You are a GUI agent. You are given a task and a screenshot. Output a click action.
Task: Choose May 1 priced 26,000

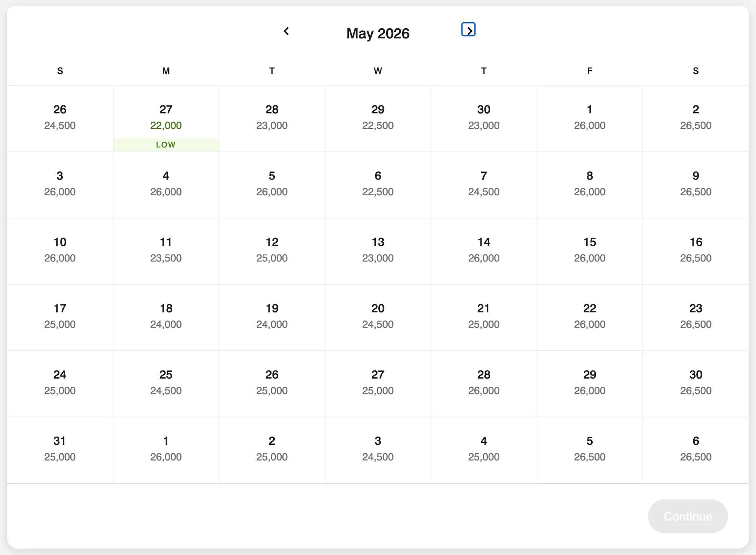[x=590, y=119]
